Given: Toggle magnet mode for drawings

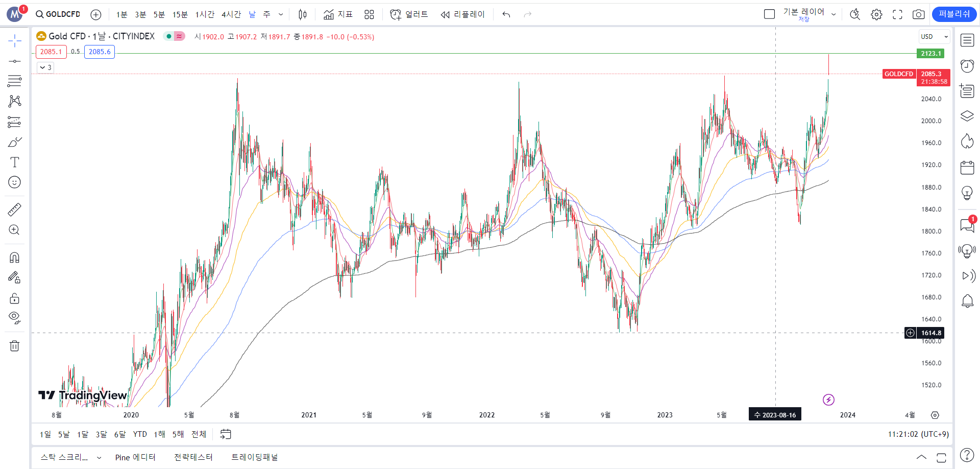Looking at the screenshot, I should point(14,257).
